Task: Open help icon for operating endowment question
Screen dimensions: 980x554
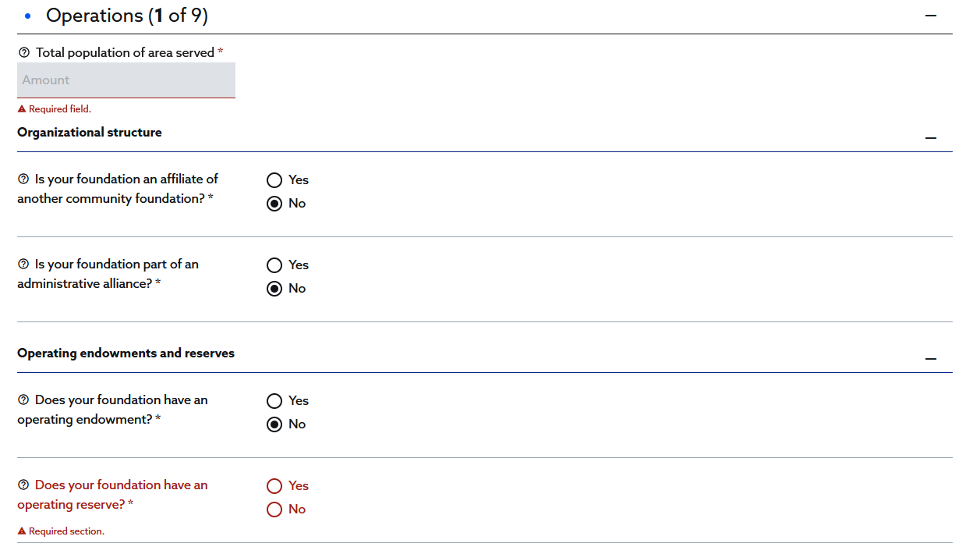Action: [x=23, y=400]
